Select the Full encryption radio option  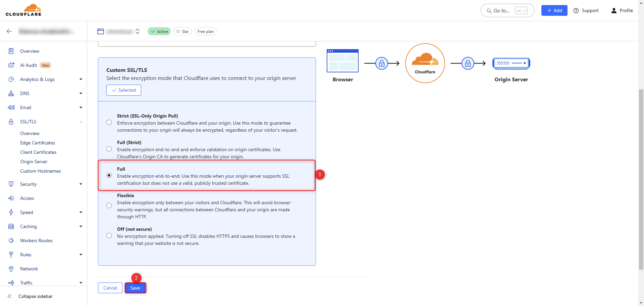pos(109,175)
